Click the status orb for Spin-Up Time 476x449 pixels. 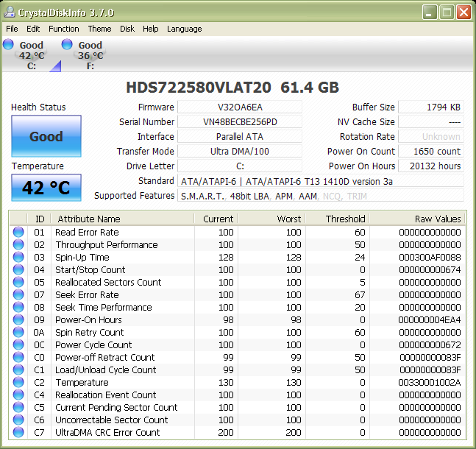(18, 257)
